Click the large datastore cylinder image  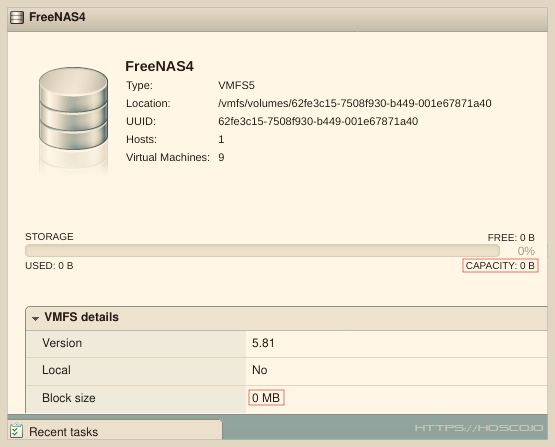point(73,108)
